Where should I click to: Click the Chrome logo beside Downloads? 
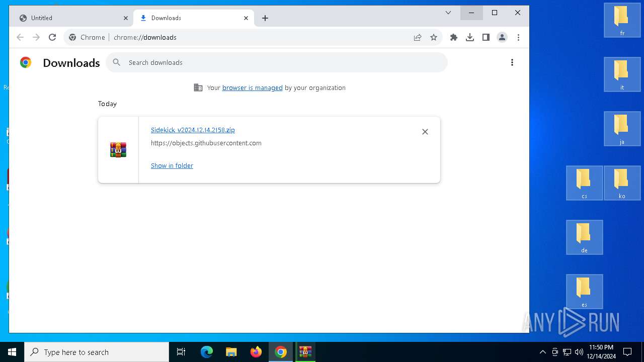(26, 62)
